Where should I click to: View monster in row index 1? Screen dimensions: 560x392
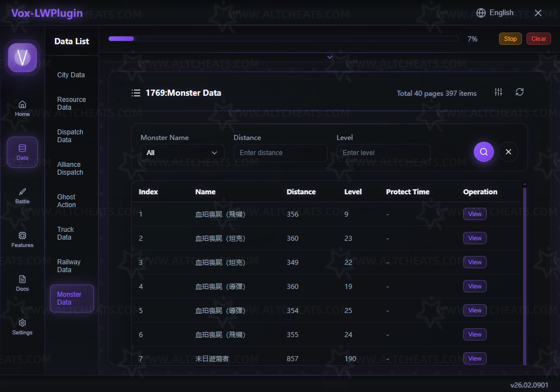pyautogui.click(x=475, y=214)
